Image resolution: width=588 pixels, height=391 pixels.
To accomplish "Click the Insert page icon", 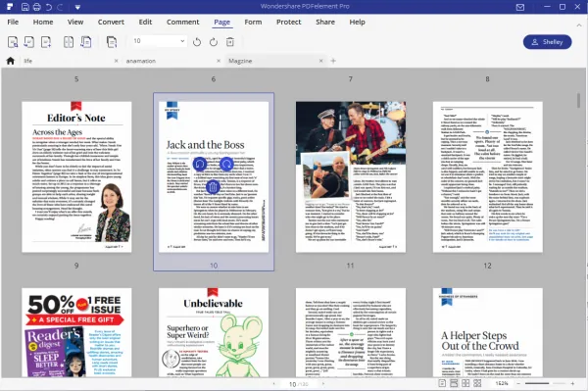I will coord(46,41).
